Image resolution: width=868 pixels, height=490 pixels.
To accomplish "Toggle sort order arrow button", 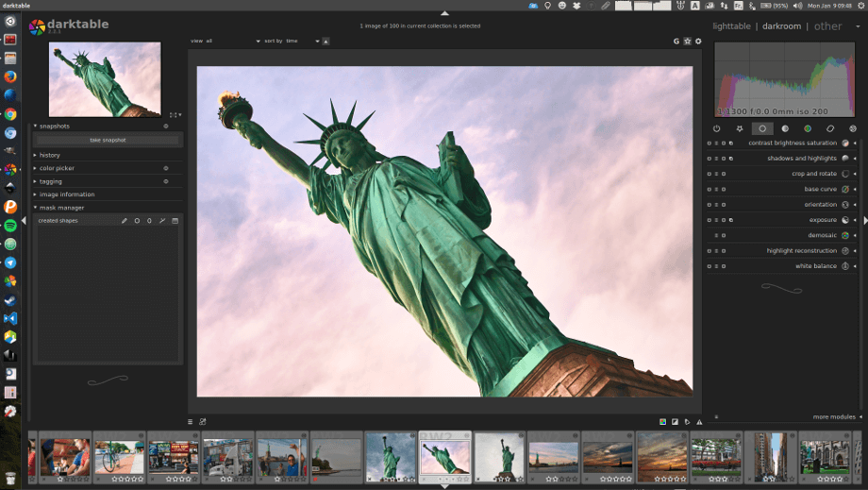I will 325,41.
